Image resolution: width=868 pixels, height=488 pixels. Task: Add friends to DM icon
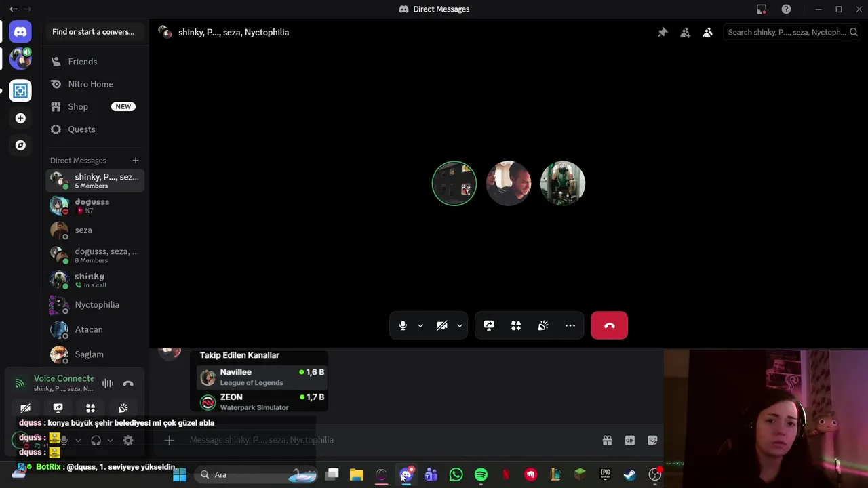click(x=685, y=32)
